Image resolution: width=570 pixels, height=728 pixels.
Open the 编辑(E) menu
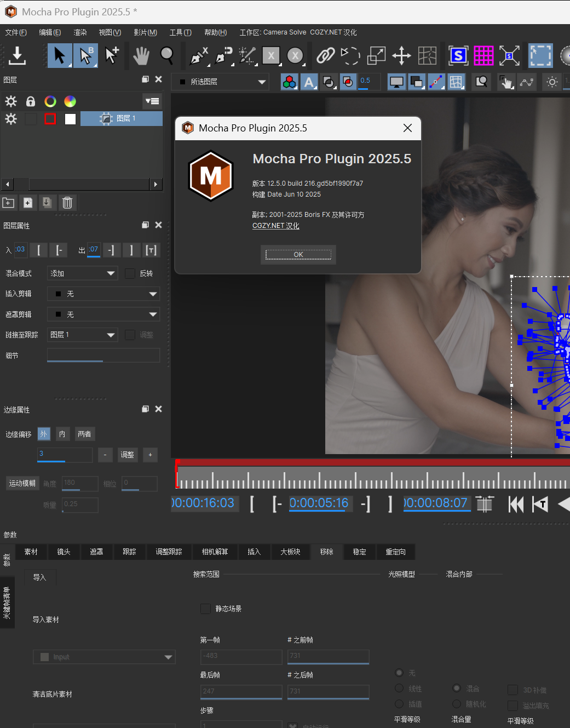pyautogui.click(x=50, y=32)
